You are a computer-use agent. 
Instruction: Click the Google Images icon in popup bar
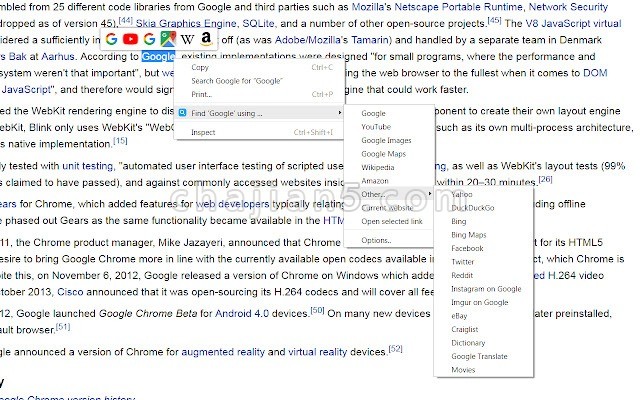click(x=149, y=39)
